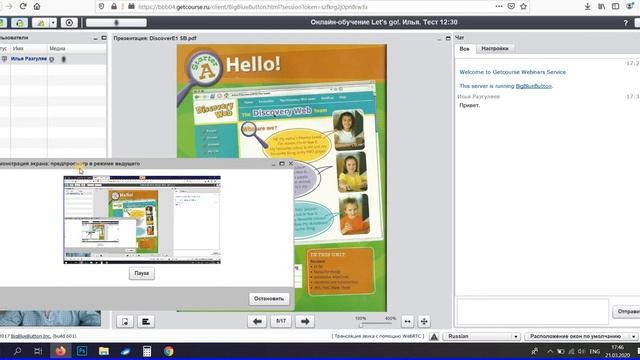640x360 pixels.
Task: Click the upload presentation button
Action: (125, 322)
